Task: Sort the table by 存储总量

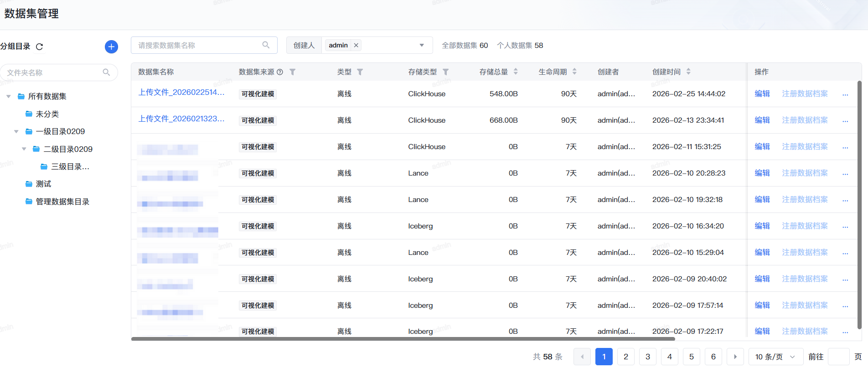Action: 516,72
